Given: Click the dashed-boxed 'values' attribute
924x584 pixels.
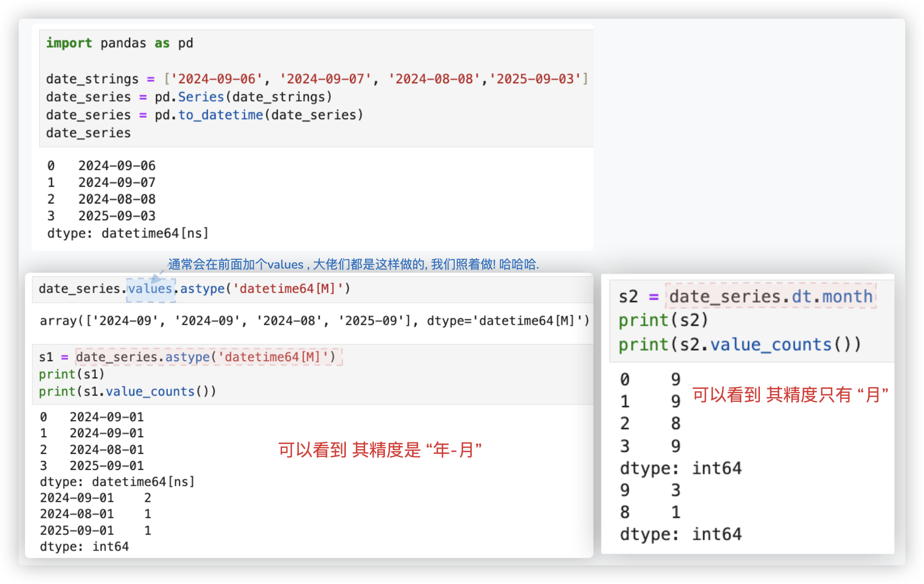Looking at the screenshot, I should (x=150, y=289).
